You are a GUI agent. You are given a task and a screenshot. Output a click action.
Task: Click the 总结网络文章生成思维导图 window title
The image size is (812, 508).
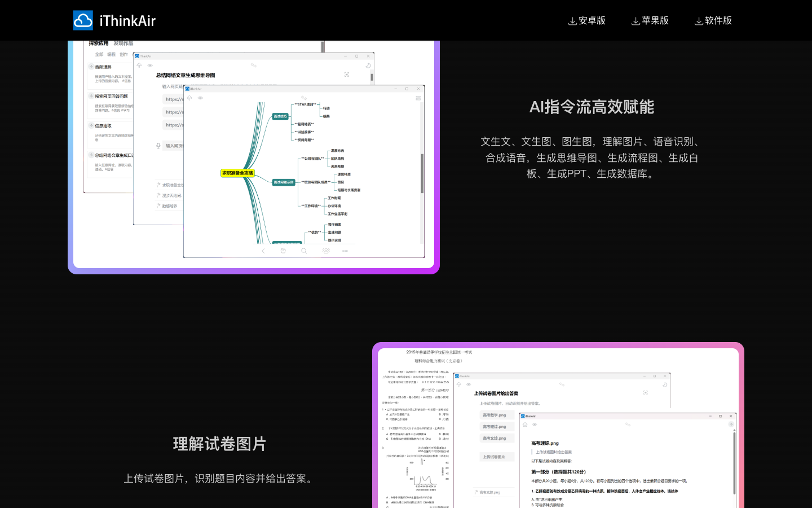(x=186, y=75)
